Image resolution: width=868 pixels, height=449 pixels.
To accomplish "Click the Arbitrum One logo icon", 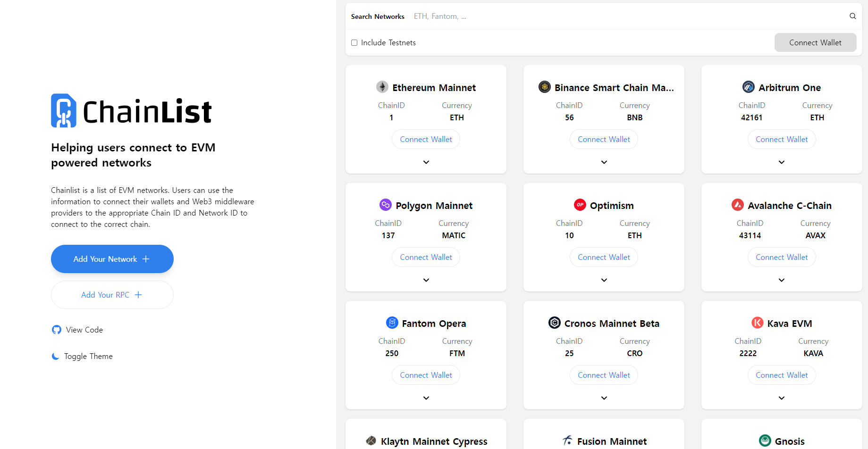I will point(749,87).
